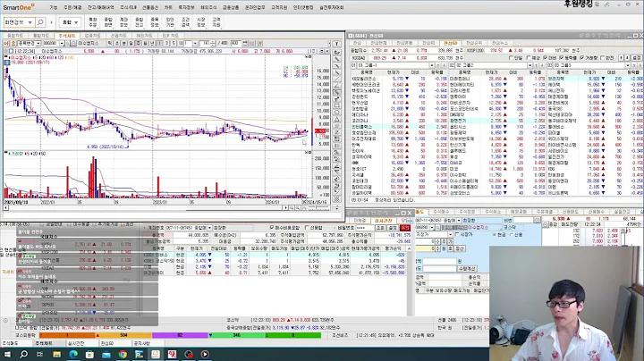The width and height of the screenshot is (644, 361).
Task: Launch Google Chrome from the taskbar
Action: pos(123,354)
